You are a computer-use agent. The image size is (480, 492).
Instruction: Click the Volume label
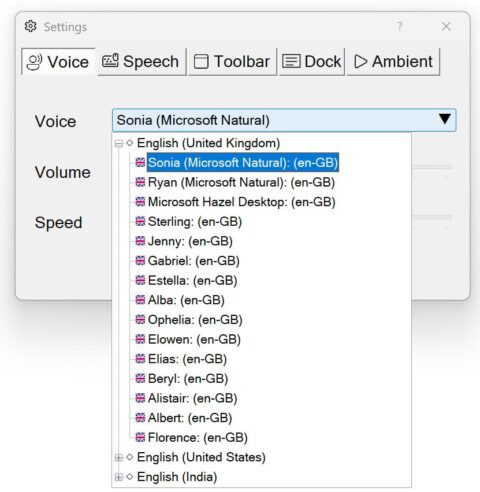point(63,172)
